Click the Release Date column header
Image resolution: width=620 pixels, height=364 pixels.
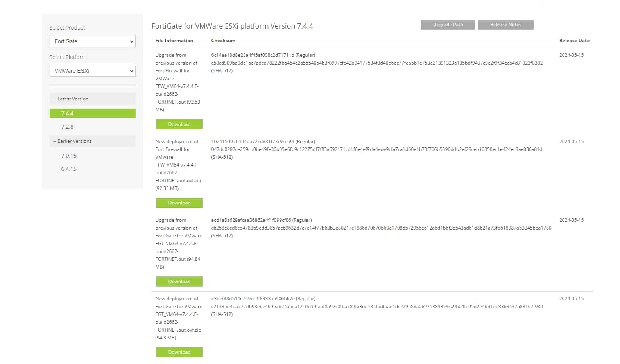[574, 41]
